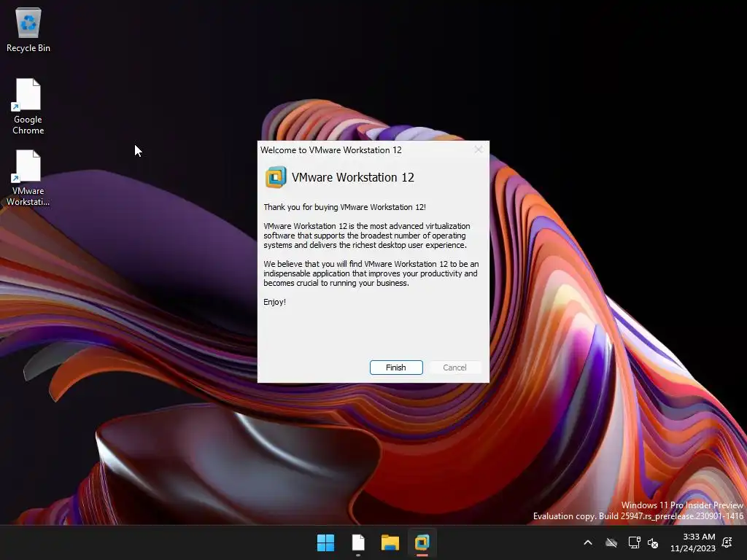Click the muted volume tray icon
747x560 pixels.
653,542
